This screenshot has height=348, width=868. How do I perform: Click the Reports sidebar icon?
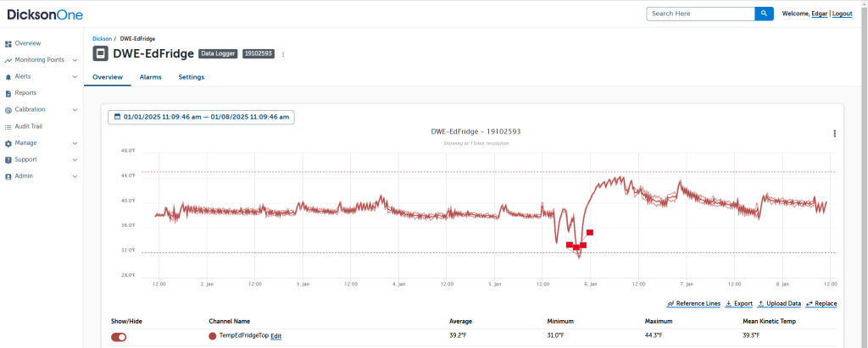pos(8,93)
